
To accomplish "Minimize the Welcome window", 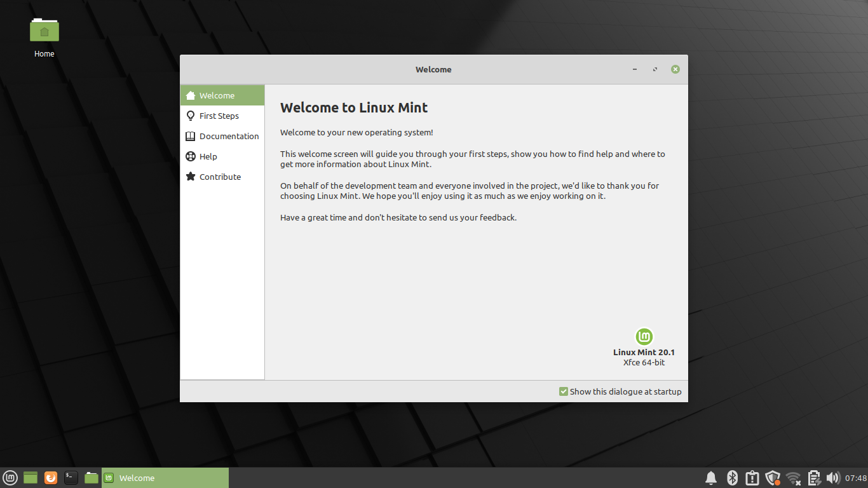I will click(x=635, y=69).
